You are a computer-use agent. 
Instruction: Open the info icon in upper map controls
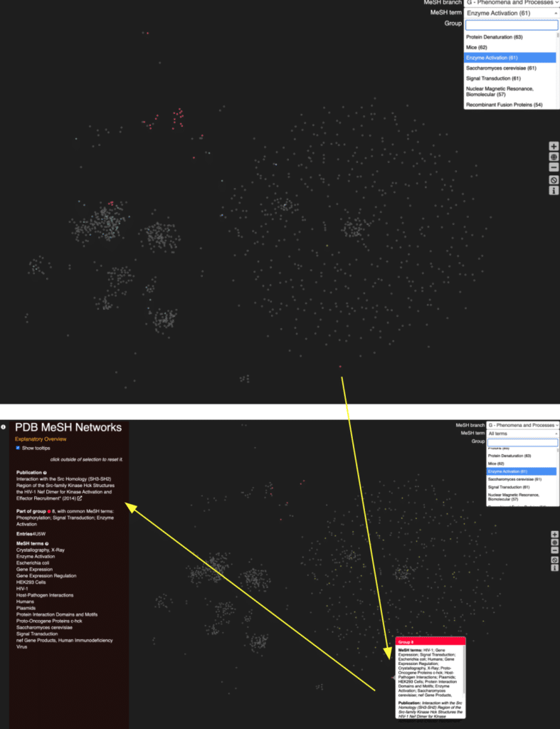point(554,191)
